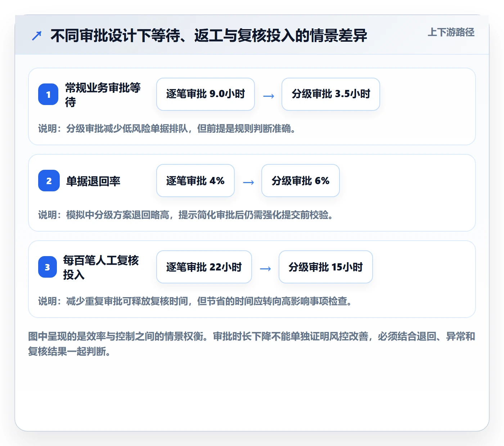
Task: Click the 每百笔人工复核投入 heading
Action: click(x=101, y=267)
